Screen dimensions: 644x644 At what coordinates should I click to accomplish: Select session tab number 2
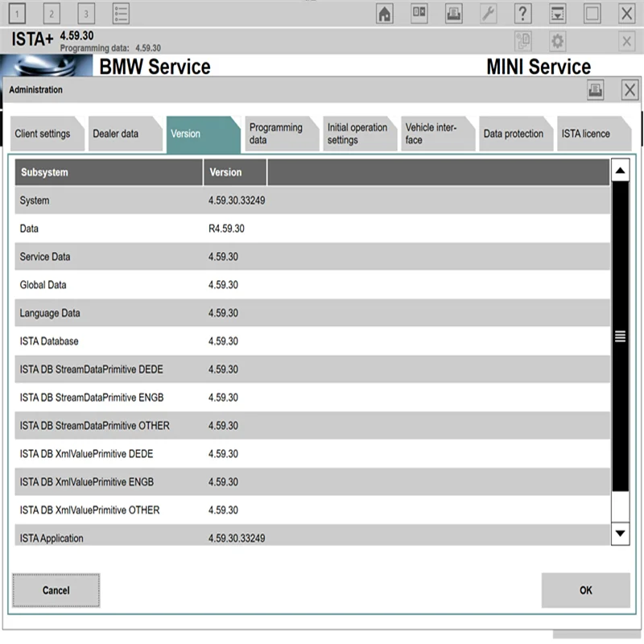(52, 14)
